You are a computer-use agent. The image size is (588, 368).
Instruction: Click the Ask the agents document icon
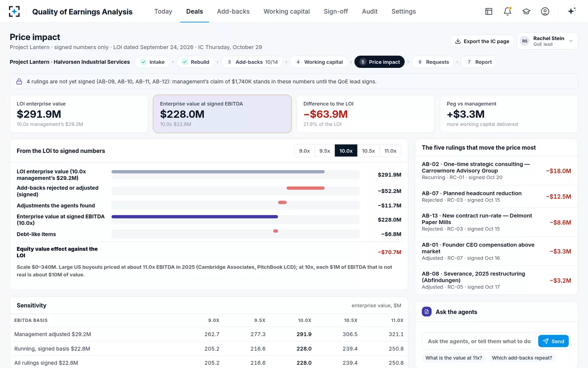tap(427, 312)
